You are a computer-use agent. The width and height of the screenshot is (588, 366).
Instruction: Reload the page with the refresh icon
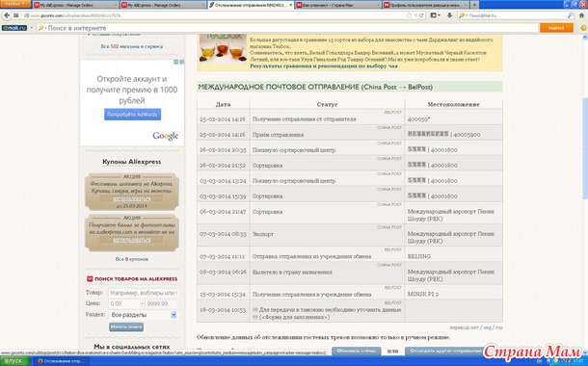(421, 15)
